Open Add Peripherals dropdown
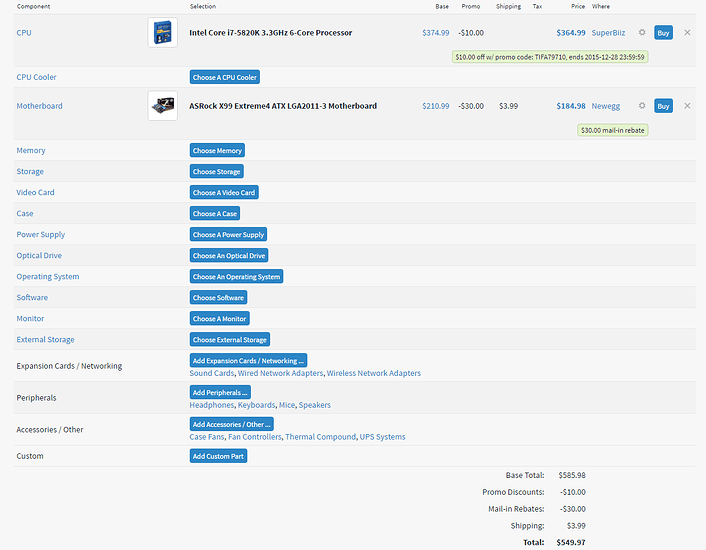 220,392
